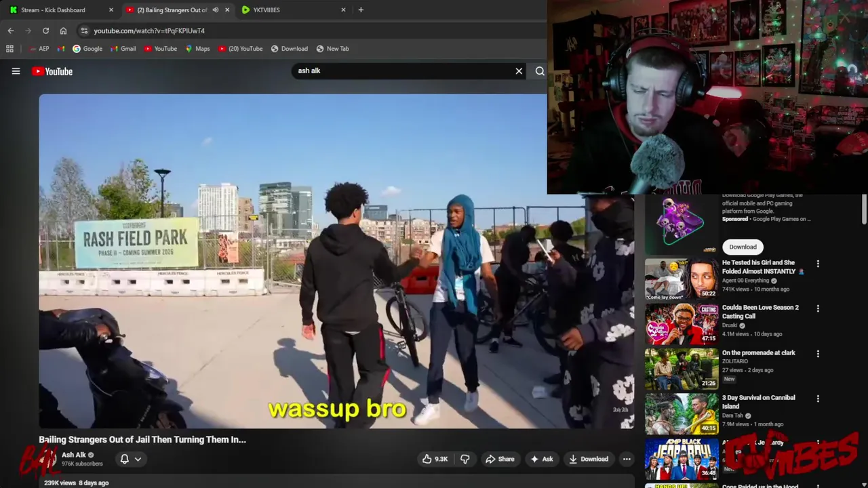Open 'On the promenade at clark' title
Viewport: 868px width, 488px height.
click(758, 352)
